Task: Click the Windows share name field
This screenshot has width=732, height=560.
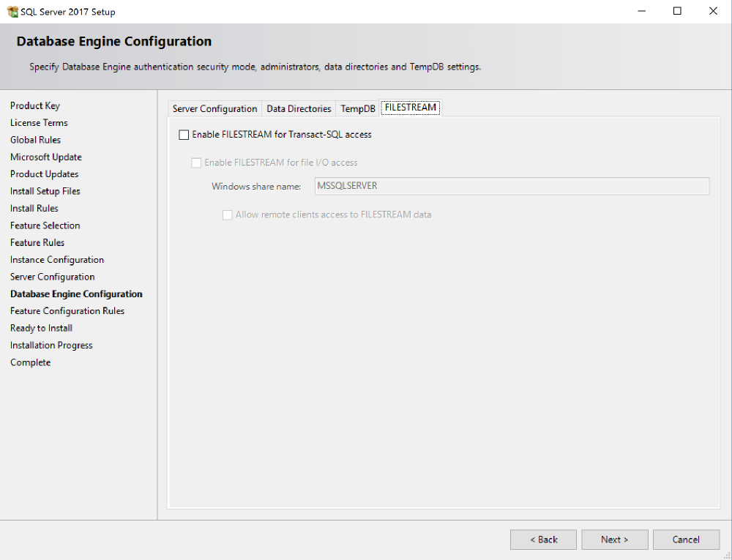Action: point(512,186)
